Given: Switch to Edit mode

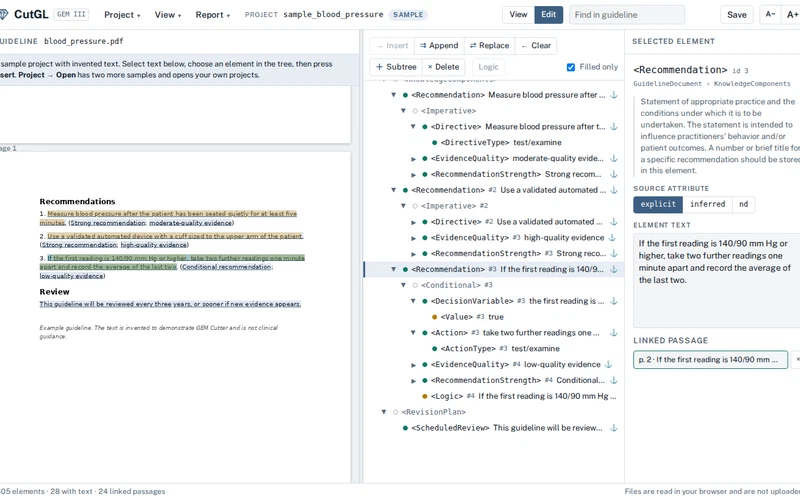Looking at the screenshot, I should (548, 15).
